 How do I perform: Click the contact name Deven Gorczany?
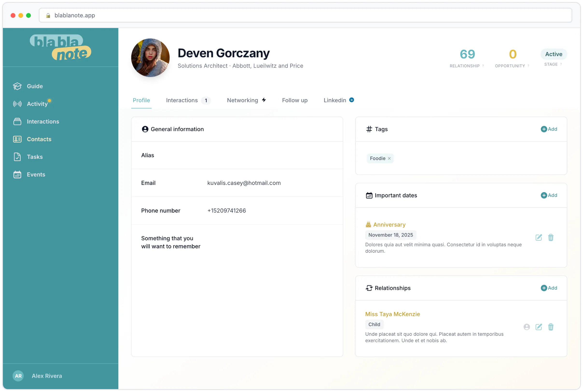click(224, 53)
